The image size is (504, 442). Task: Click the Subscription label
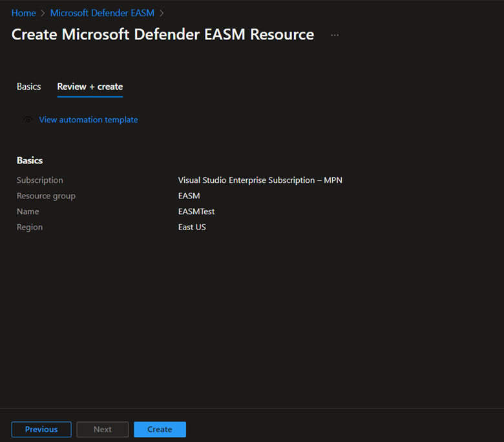(x=40, y=180)
